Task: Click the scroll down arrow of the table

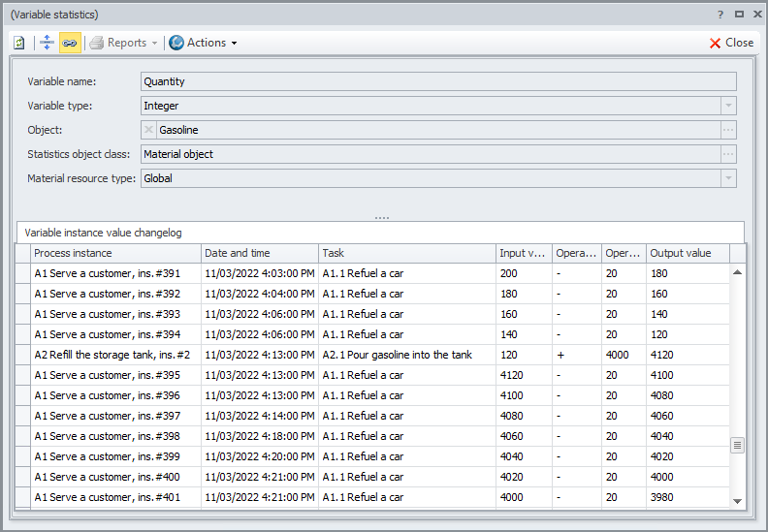Action: [737, 501]
